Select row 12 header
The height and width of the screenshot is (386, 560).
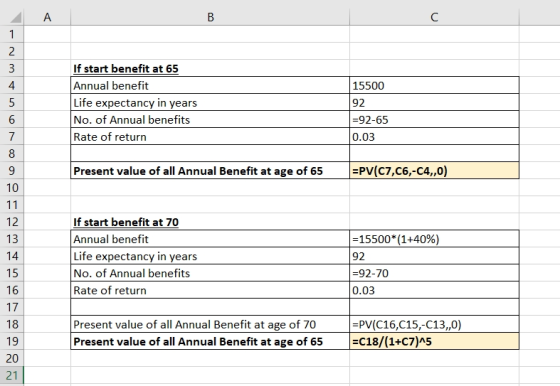12,222
